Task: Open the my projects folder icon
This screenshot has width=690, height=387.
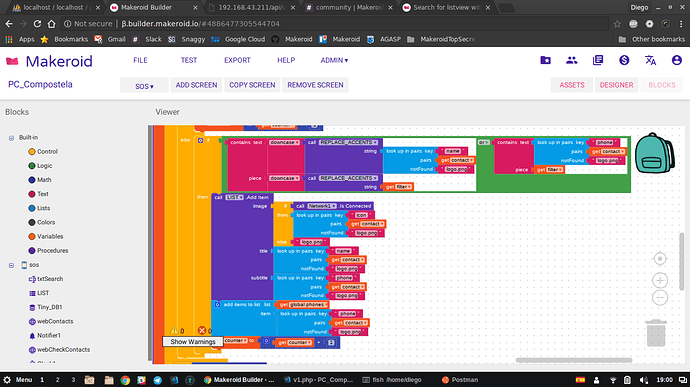Action: [545, 60]
